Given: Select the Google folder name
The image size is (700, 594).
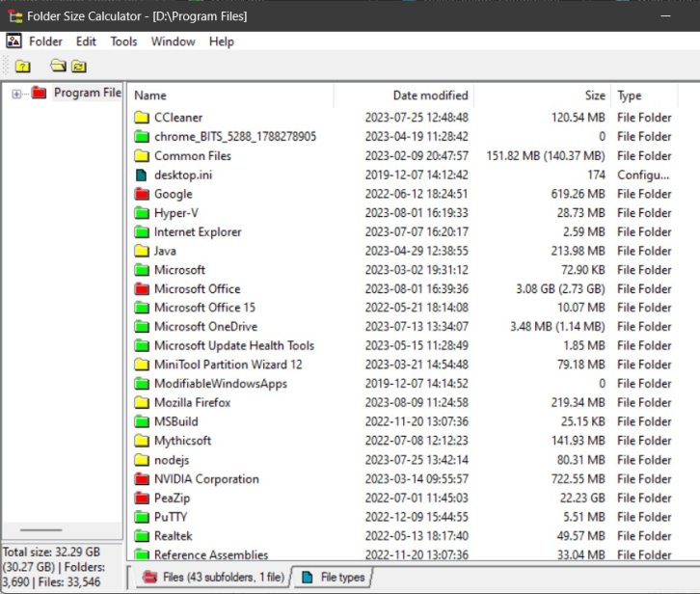Looking at the screenshot, I should pyautogui.click(x=174, y=194).
